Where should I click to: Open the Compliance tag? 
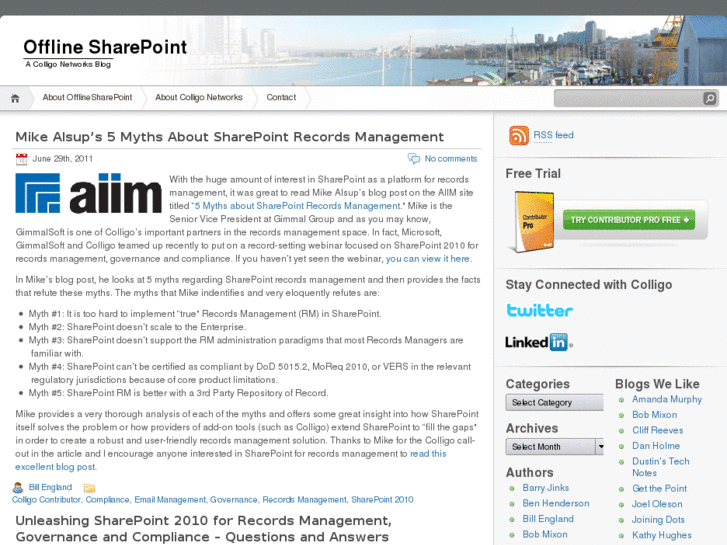pos(108,500)
